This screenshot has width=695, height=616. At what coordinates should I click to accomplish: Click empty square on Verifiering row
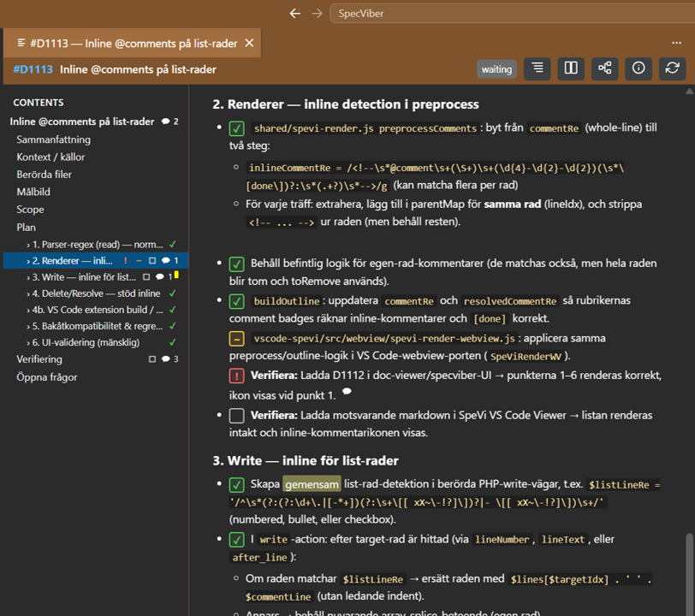tap(152, 359)
